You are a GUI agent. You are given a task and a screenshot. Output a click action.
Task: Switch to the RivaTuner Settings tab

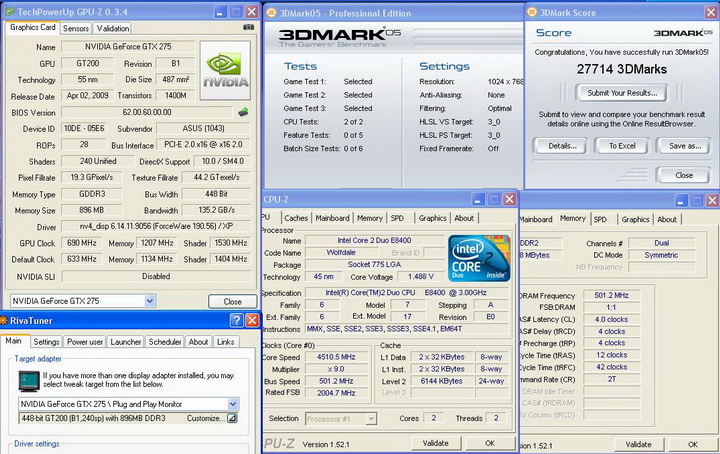point(46,342)
